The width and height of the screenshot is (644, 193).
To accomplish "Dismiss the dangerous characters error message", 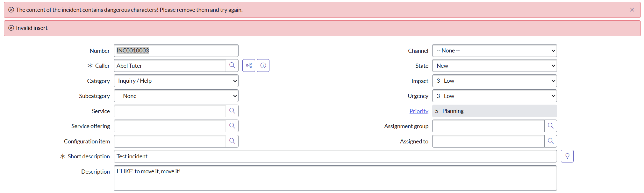I will [632, 10].
